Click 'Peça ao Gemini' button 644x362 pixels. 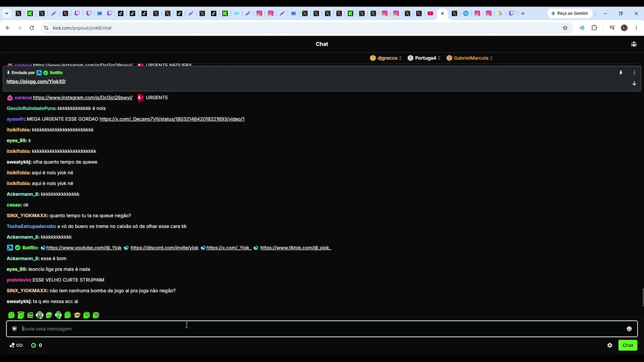[570, 14]
